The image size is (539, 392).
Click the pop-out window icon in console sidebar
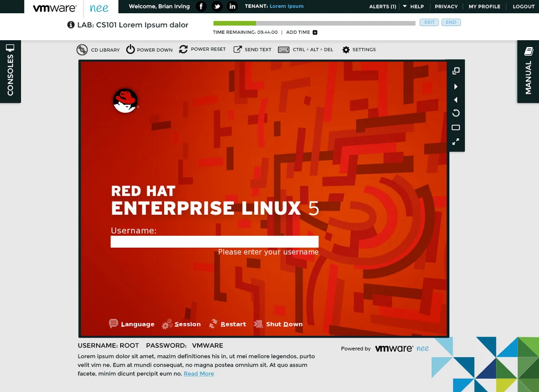[456, 70]
